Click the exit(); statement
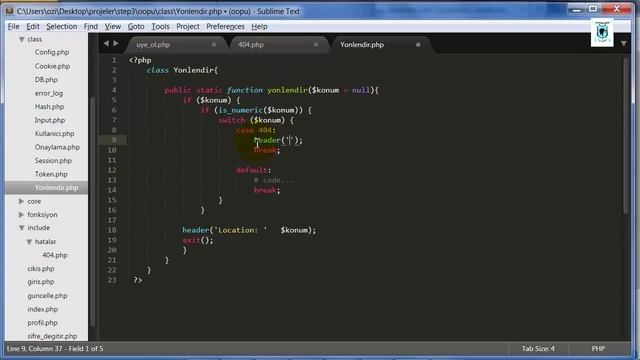640x360 pixels. [198, 240]
